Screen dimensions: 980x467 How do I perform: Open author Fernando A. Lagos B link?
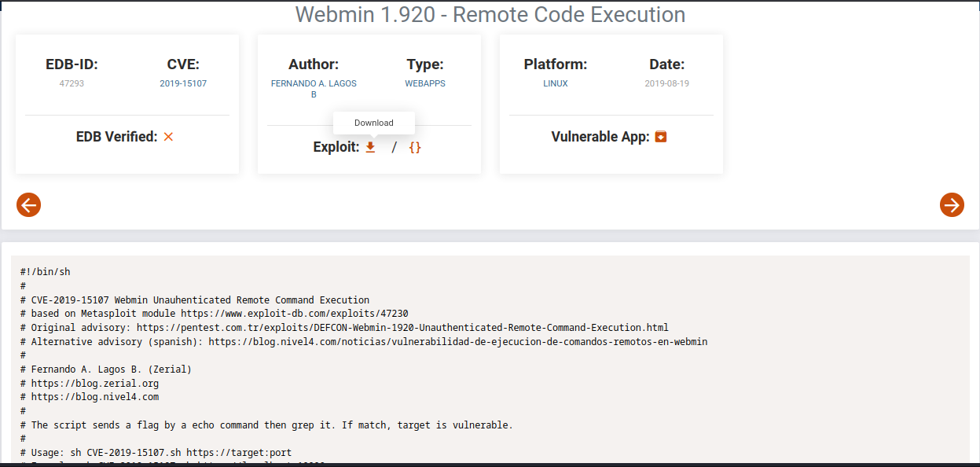(314, 83)
